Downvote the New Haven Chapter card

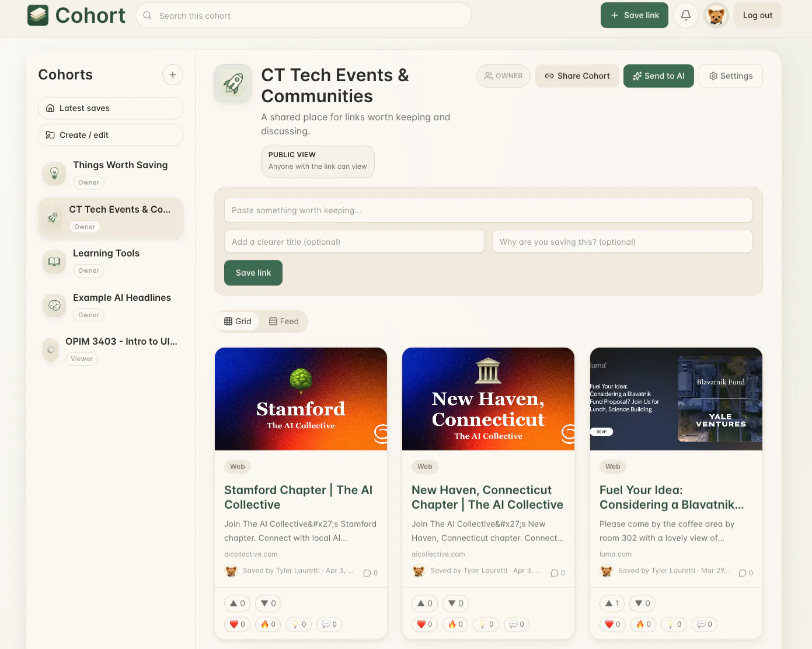coord(455,603)
